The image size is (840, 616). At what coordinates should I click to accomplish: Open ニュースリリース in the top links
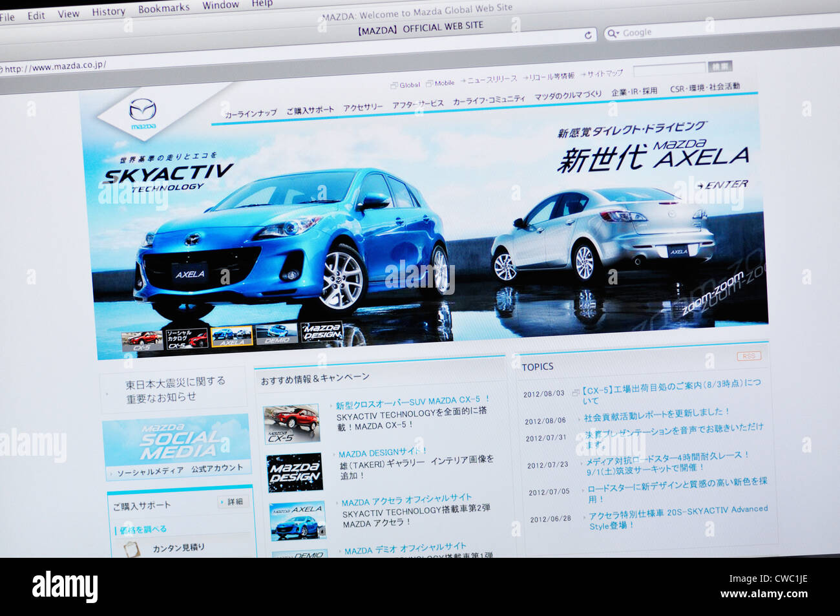[x=488, y=80]
